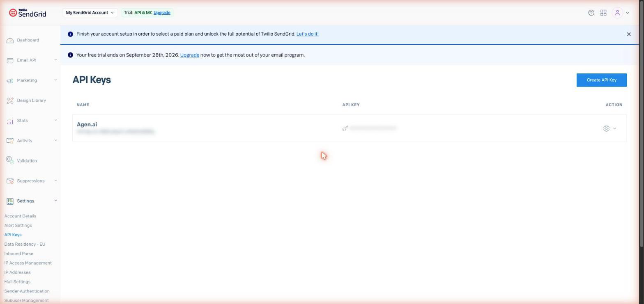Click the Settings sliders icon
This screenshot has width=644, height=304.
coord(10,201)
